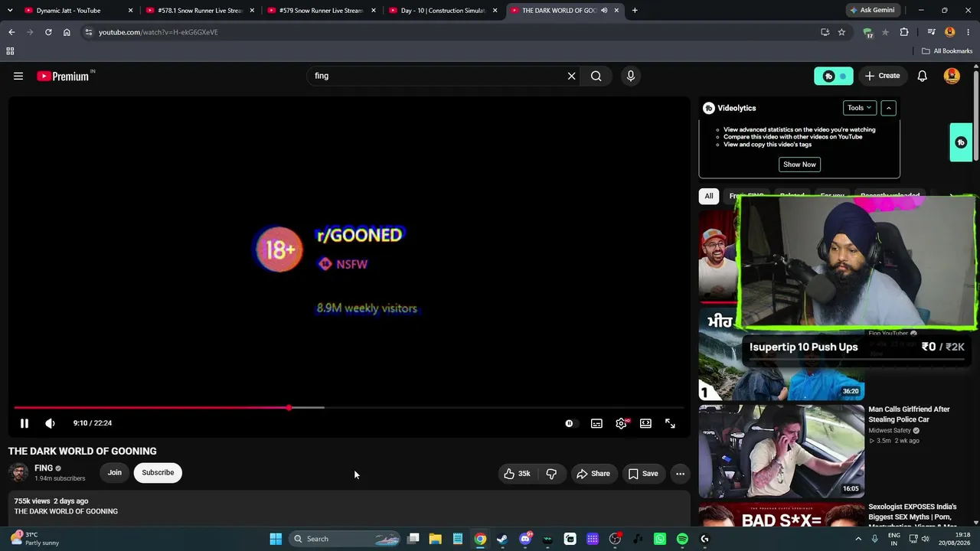Show hidden system tray icons
Image resolution: width=980 pixels, height=551 pixels.
[x=859, y=539]
